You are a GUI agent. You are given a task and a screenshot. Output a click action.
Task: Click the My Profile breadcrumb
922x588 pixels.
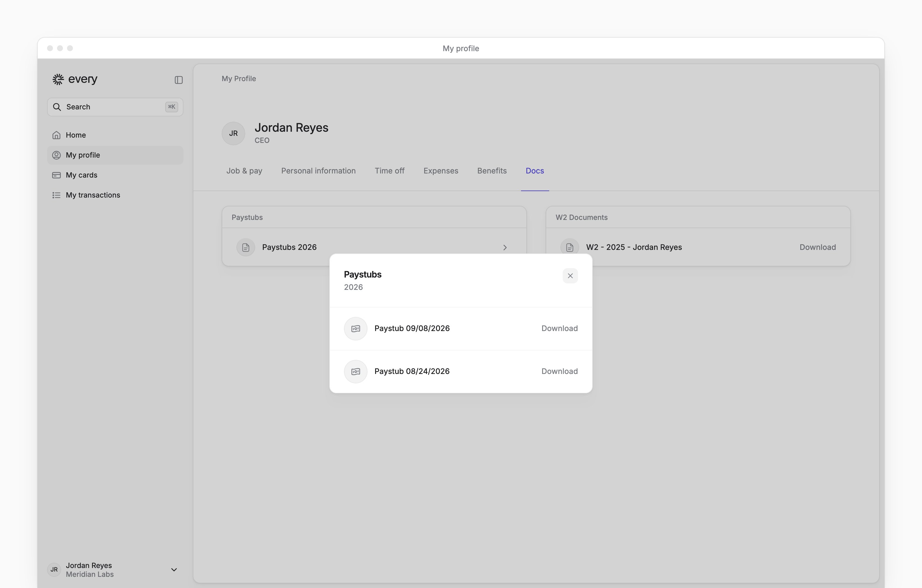239,78
